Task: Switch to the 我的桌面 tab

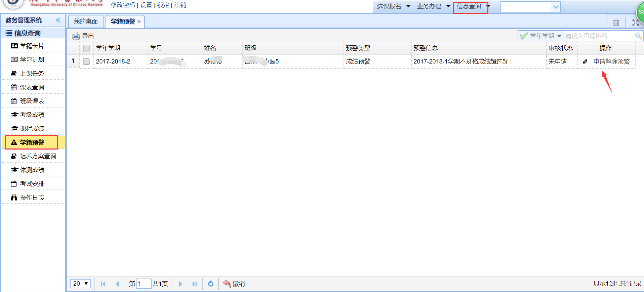Action: coord(86,22)
